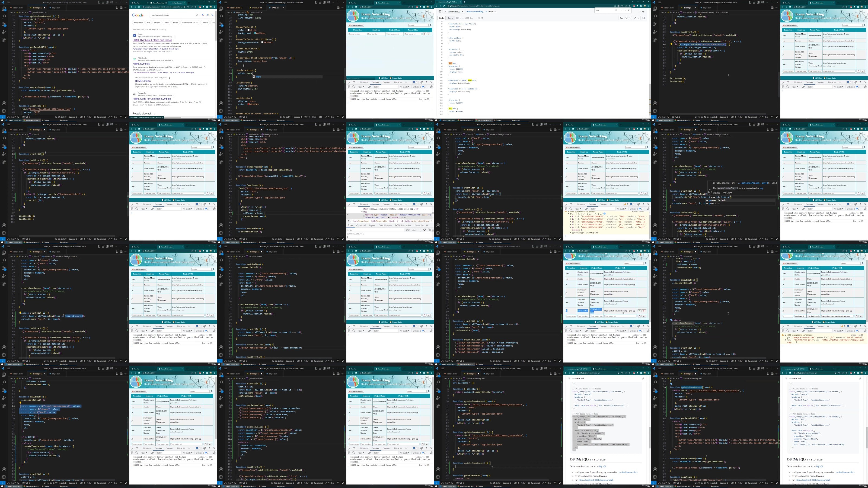Toggle console sidebar in DevTools beside style.css editor
The image size is (868, 488).
[349, 87]
